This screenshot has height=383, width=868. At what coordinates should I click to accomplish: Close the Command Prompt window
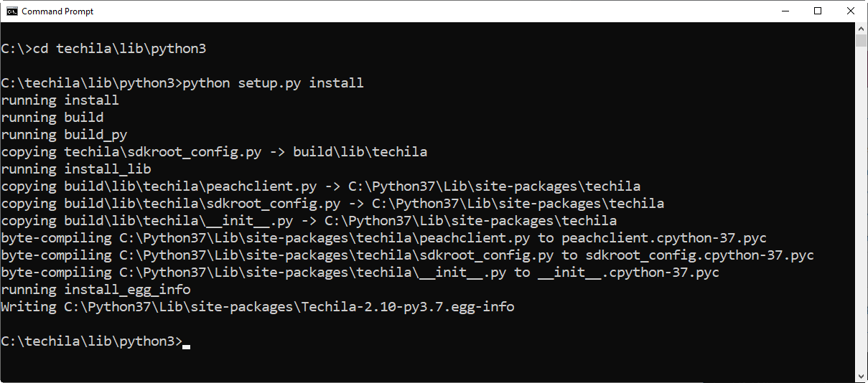pos(851,11)
